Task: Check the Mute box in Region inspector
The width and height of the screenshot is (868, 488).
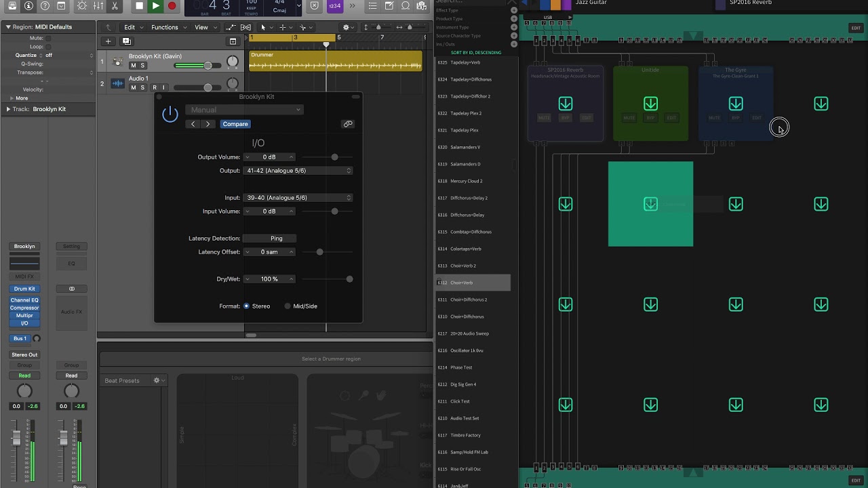Action: click(47, 38)
